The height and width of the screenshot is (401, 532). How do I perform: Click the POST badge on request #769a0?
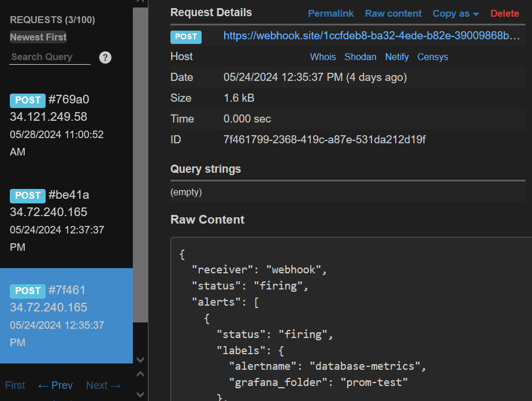point(28,100)
